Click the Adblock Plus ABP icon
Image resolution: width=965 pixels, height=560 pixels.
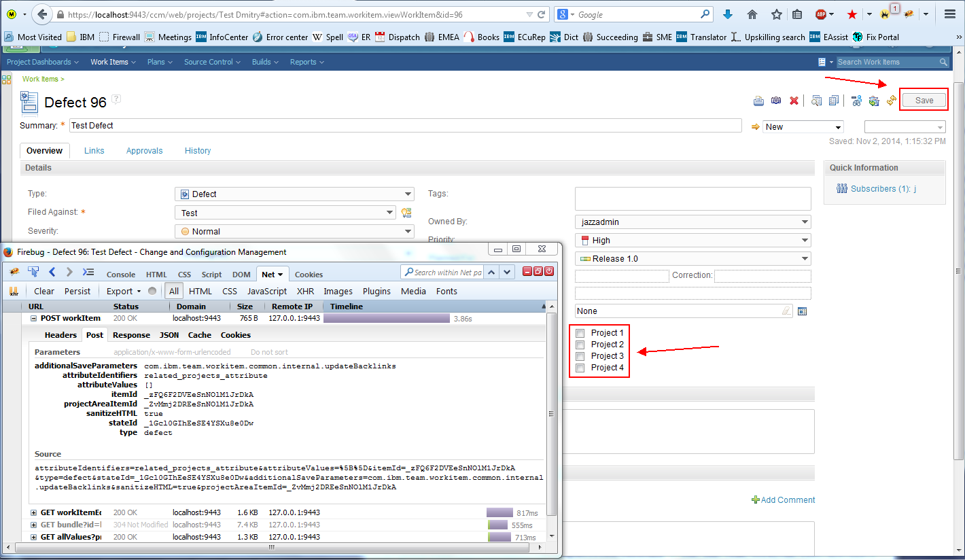(821, 14)
